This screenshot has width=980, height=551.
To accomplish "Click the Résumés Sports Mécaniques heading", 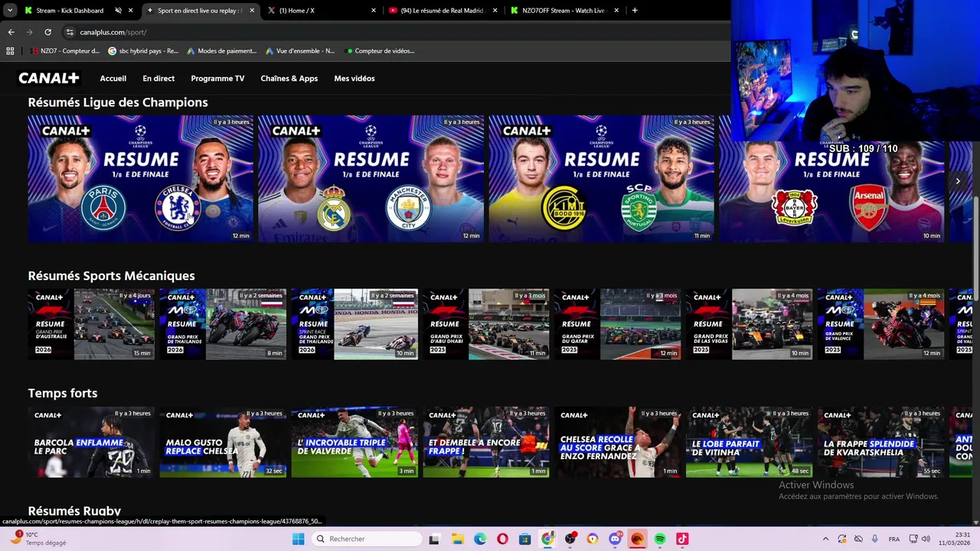I will [x=112, y=276].
